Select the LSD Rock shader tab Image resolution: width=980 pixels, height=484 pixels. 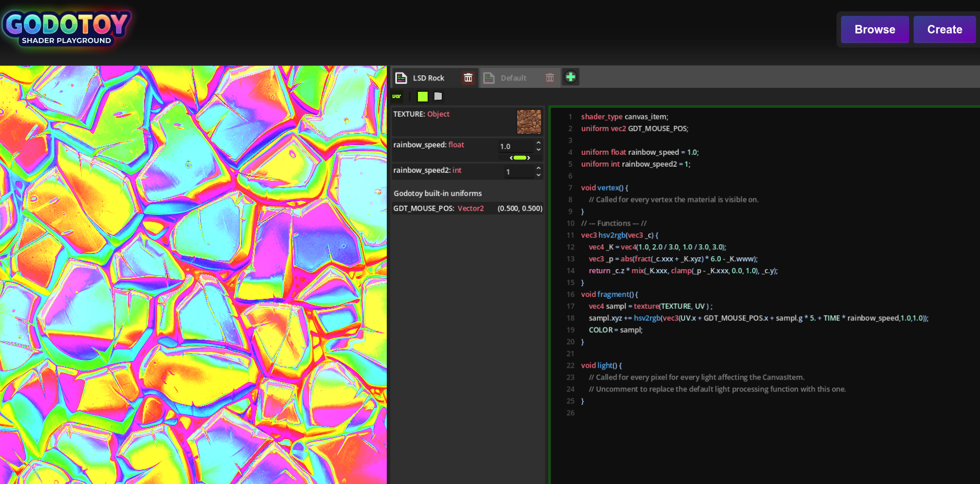[428, 78]
